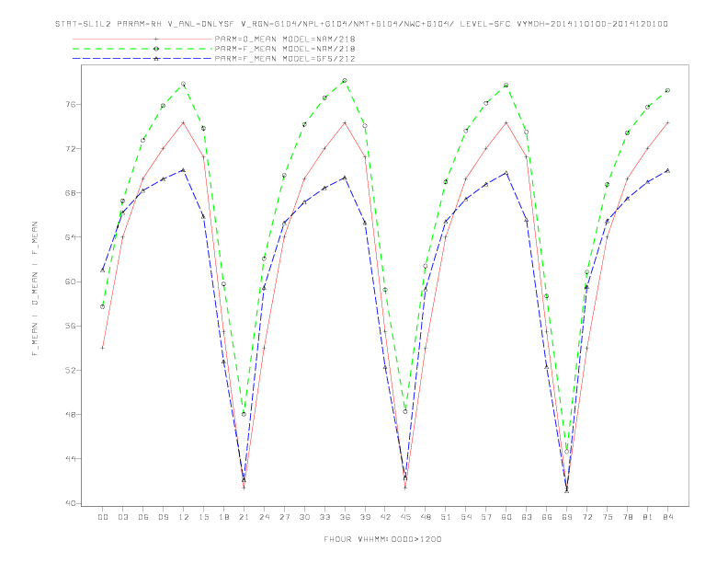728x563 pixels.
Task: Click the x-axis tick label 45
Action: (405, 517)
